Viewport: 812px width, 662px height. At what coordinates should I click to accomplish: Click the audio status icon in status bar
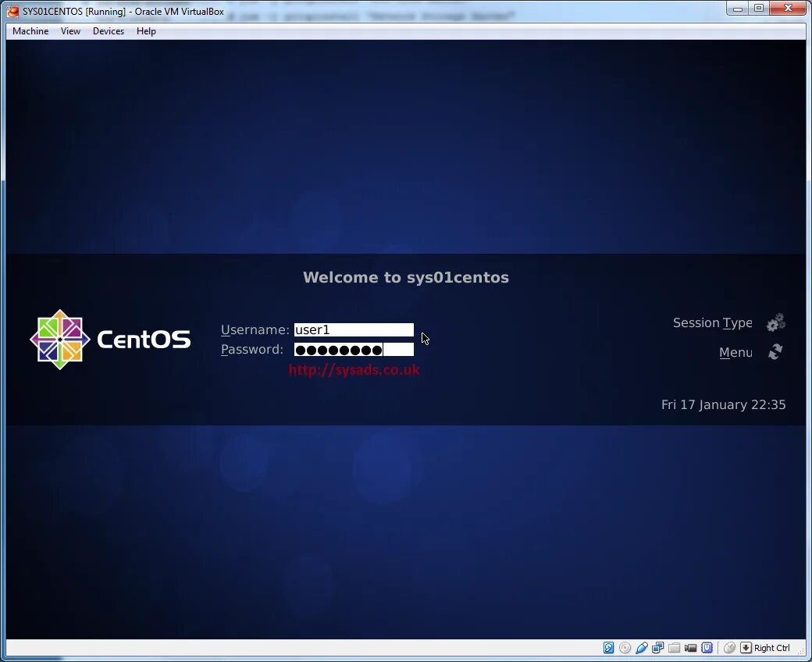click(x=642, y=648)
